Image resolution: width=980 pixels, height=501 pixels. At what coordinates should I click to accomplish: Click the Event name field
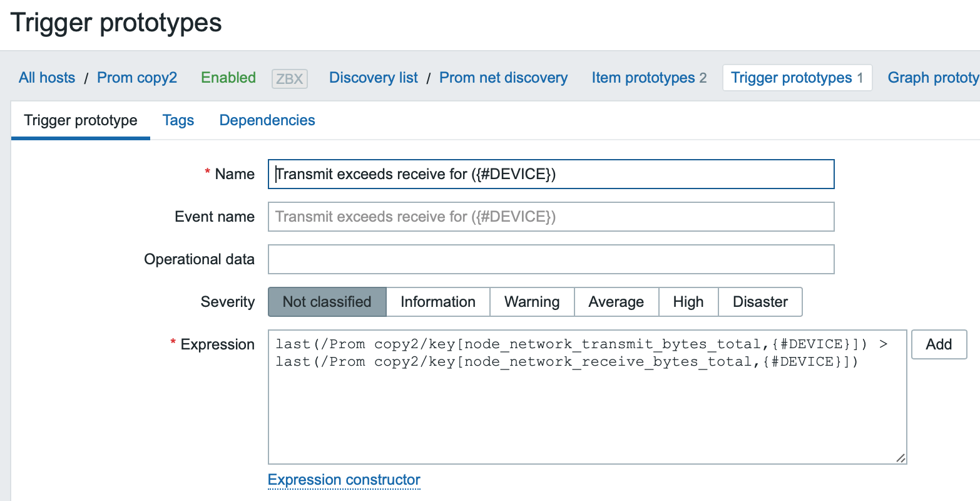click(551, 217)
